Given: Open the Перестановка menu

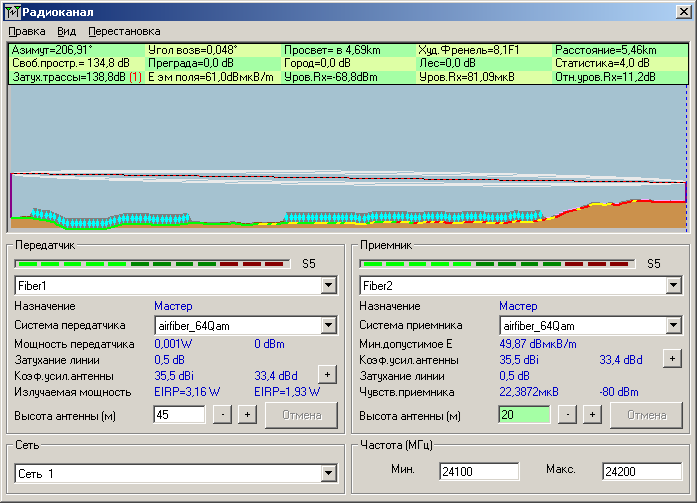Looking at the screenshot, I should point(124,32).
